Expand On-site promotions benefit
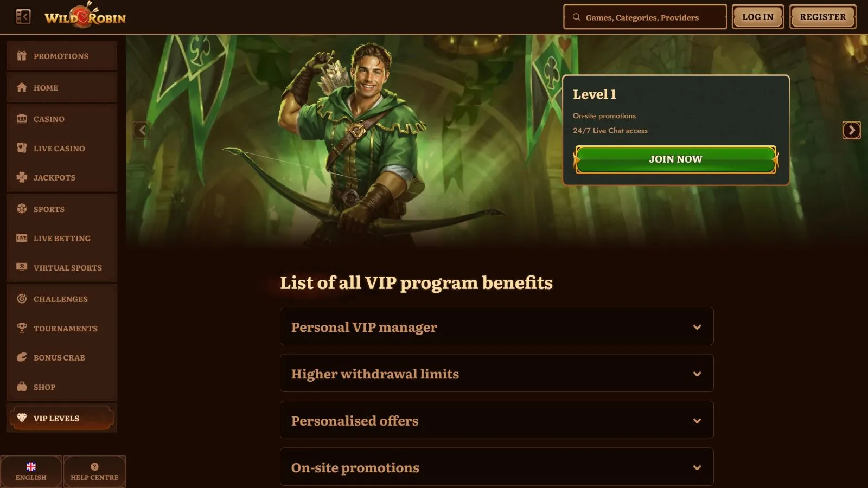This screenshot has width=868, height=488. 496,467
